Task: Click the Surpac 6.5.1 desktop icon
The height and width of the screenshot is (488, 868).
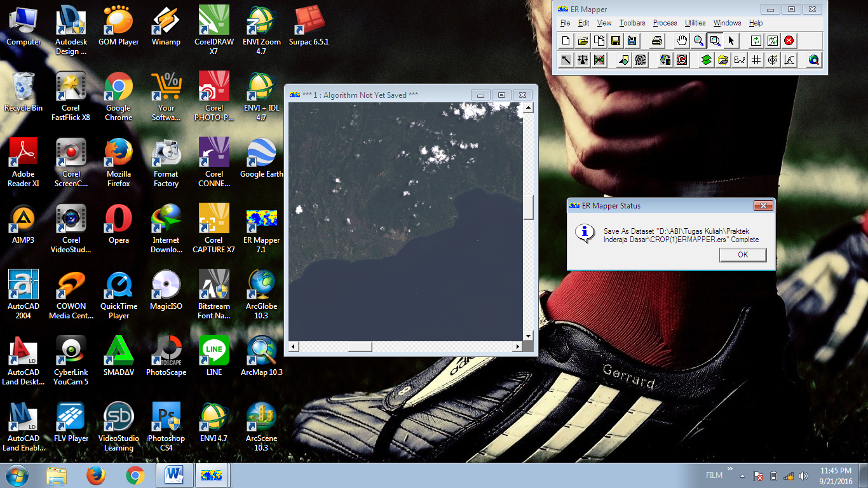Action: click(x=309, y=26)
